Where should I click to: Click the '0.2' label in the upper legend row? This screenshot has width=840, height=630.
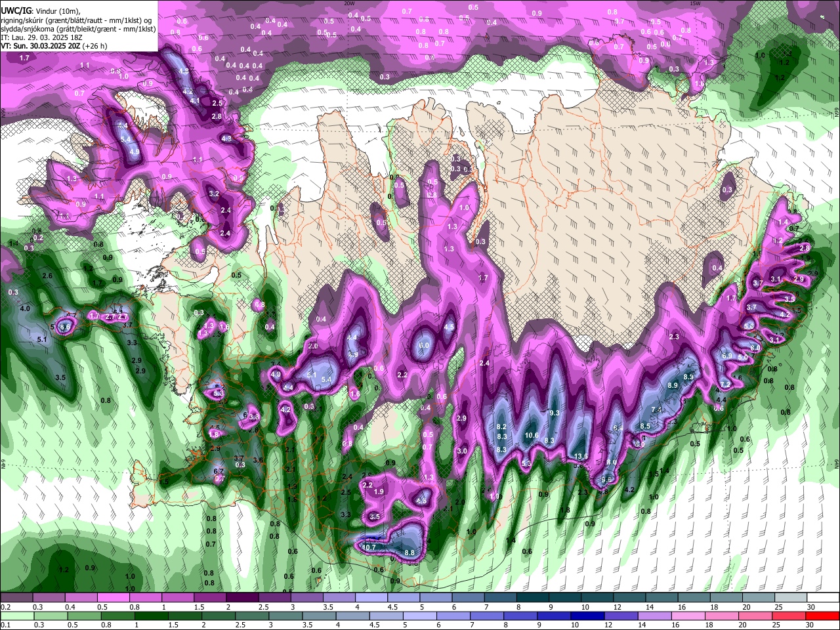pos(6,607)
